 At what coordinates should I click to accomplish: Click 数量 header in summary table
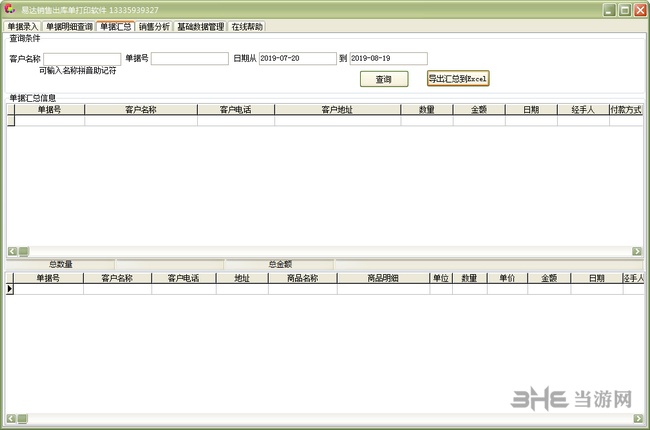click(427, 109)
